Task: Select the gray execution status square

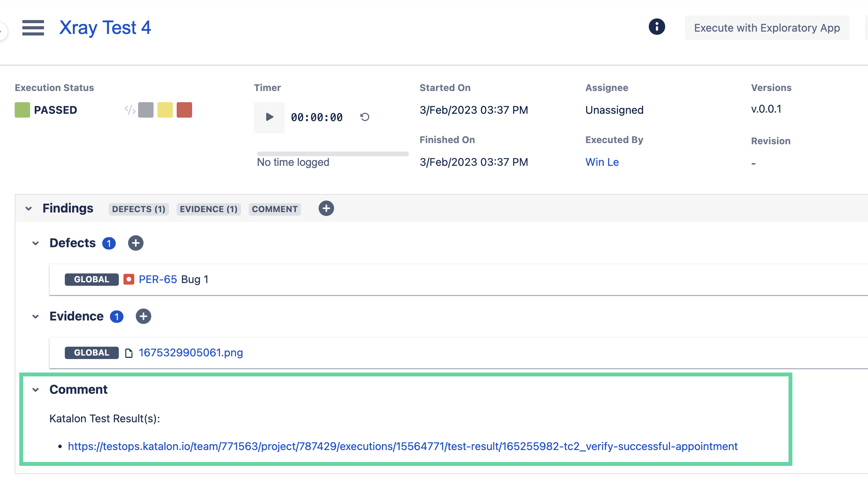Action: tap(145, 110)
